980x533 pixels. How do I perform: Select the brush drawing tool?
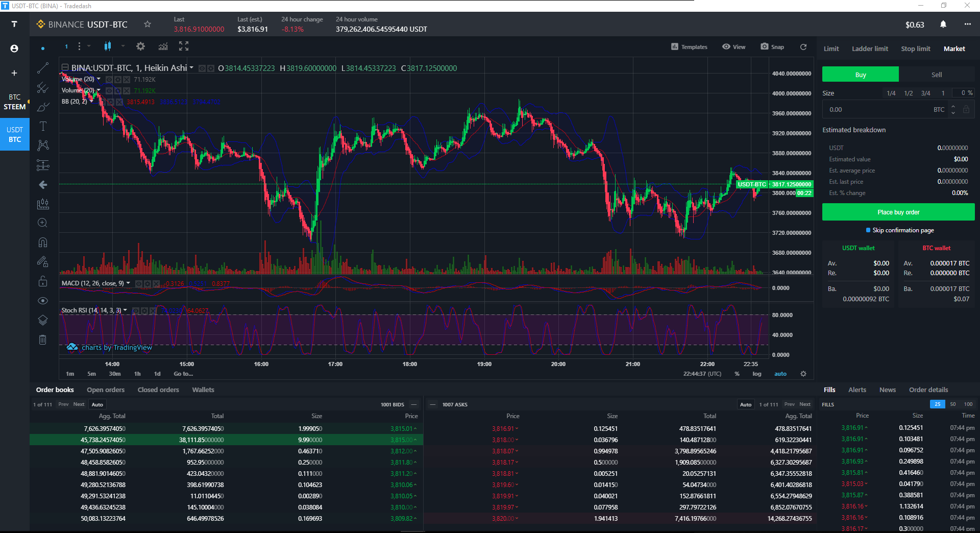coord(43,107)
